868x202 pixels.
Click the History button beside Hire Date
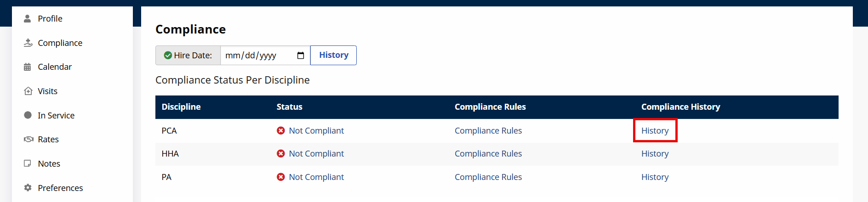[333, 55]
